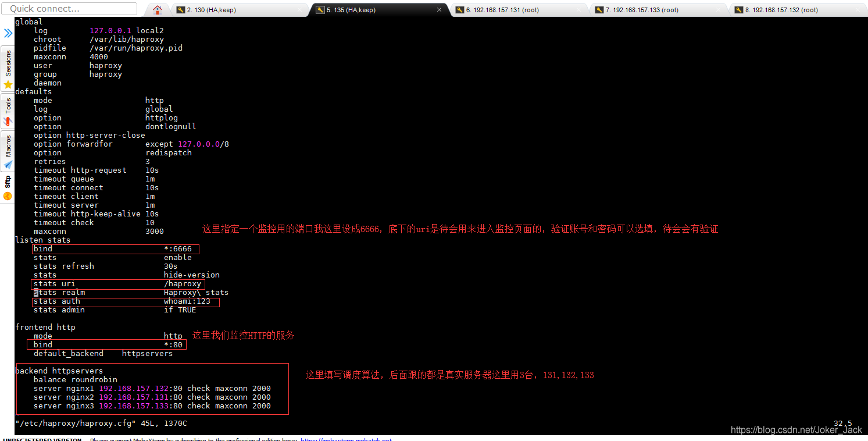Click the 'option dontlognull' line
This screenshot has width=868, height=441.
(x=115, y=126)
